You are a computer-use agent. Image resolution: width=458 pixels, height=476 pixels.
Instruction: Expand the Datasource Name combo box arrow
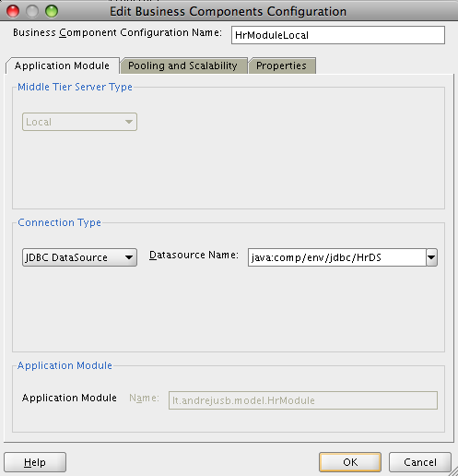[431, 257]
